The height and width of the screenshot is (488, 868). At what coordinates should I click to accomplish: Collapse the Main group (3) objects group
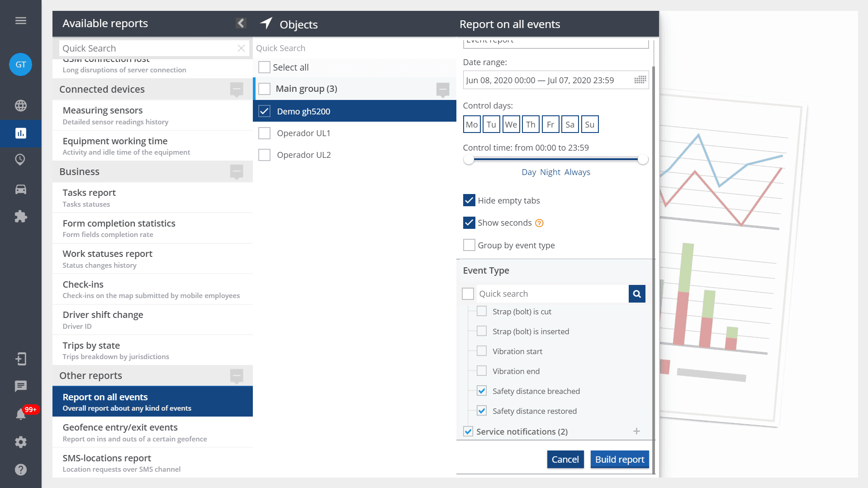[442, 89]
